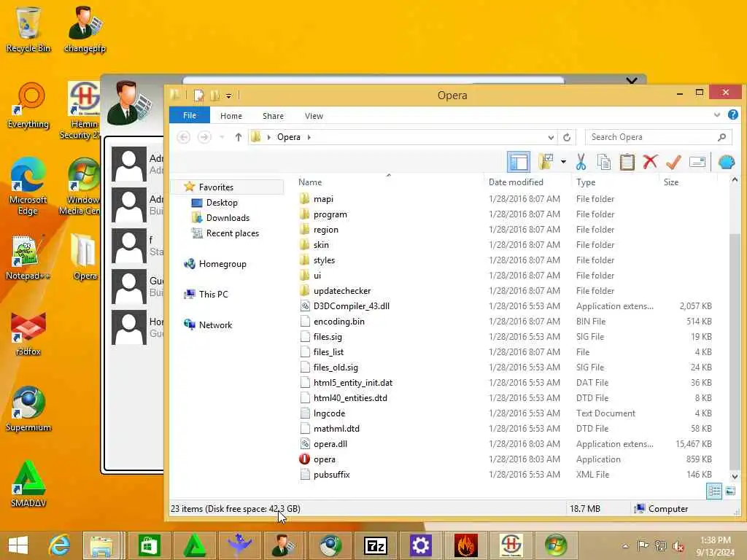
Task: Click the chevron after Opera in address bar
Action: [x=309, y=137]
